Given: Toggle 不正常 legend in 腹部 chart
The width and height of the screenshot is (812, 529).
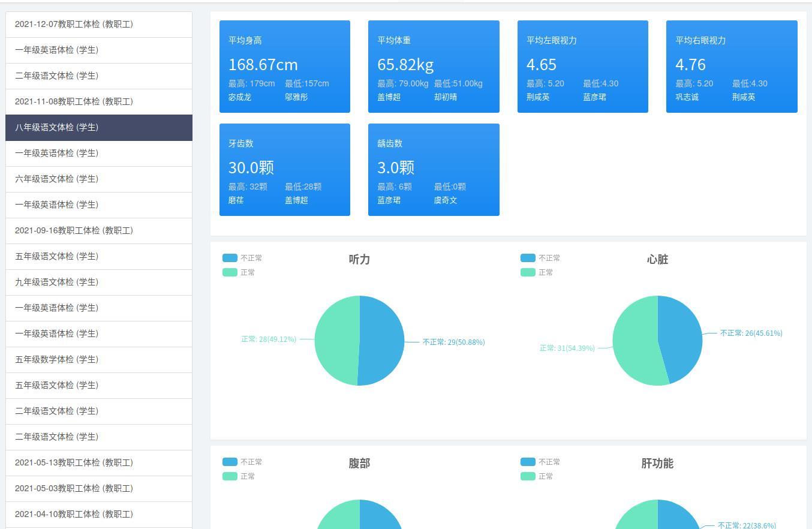Looking at the screenshot, I should [242, 462].
